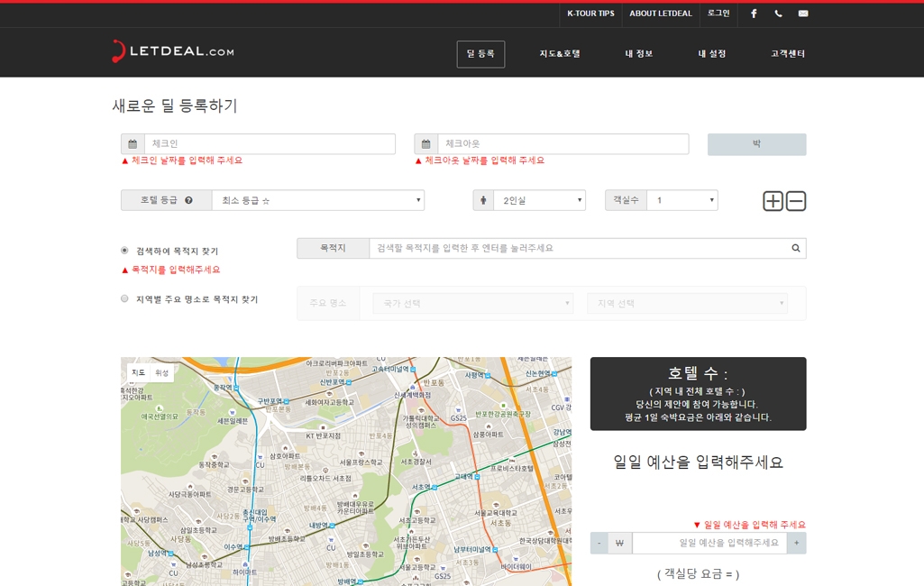This screenshot has width=924, height=586.
Task: Click the hotel grade help question icon
Action: (188, 200)
